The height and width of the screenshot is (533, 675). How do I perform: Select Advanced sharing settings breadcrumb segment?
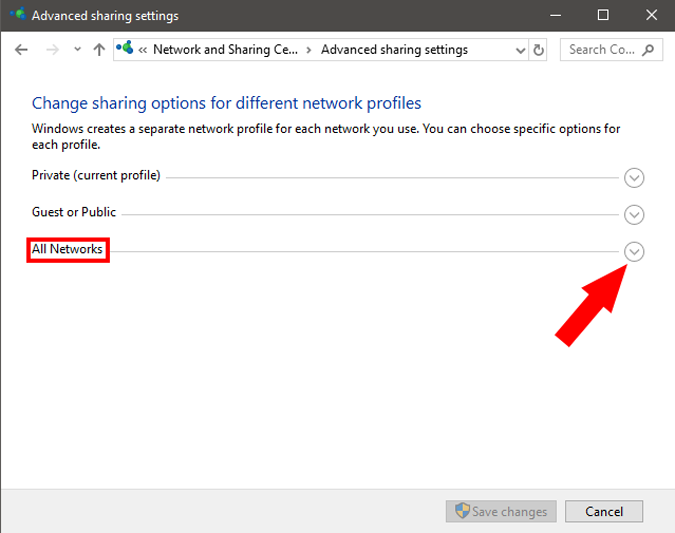[x=394, y=50]
